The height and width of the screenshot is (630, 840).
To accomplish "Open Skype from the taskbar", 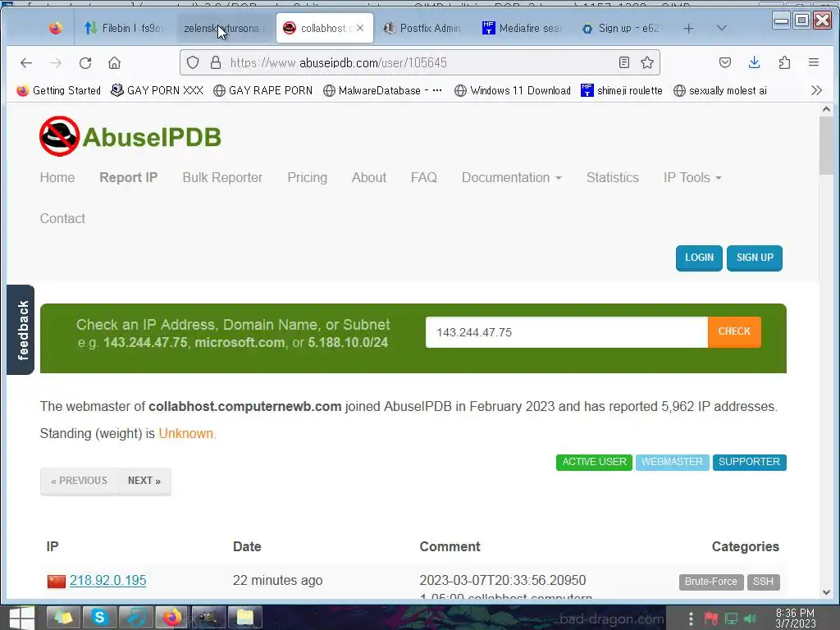I will click(99, 618).
